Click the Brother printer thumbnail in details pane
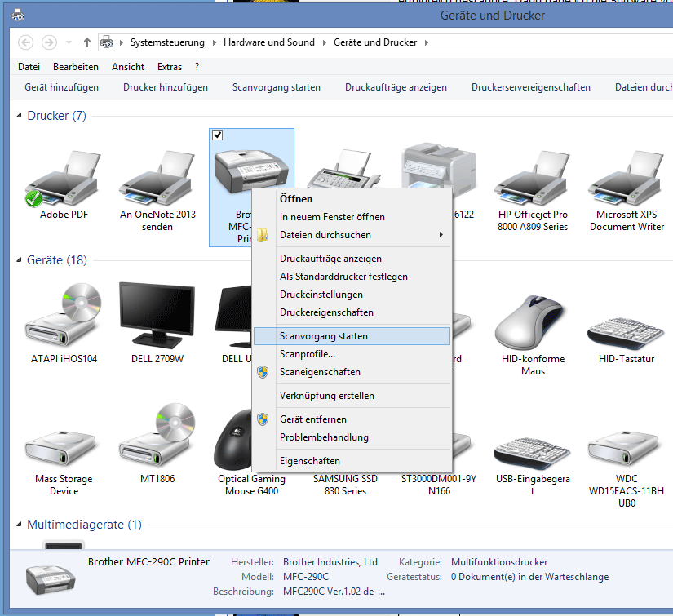 click(x=51, y=579)
